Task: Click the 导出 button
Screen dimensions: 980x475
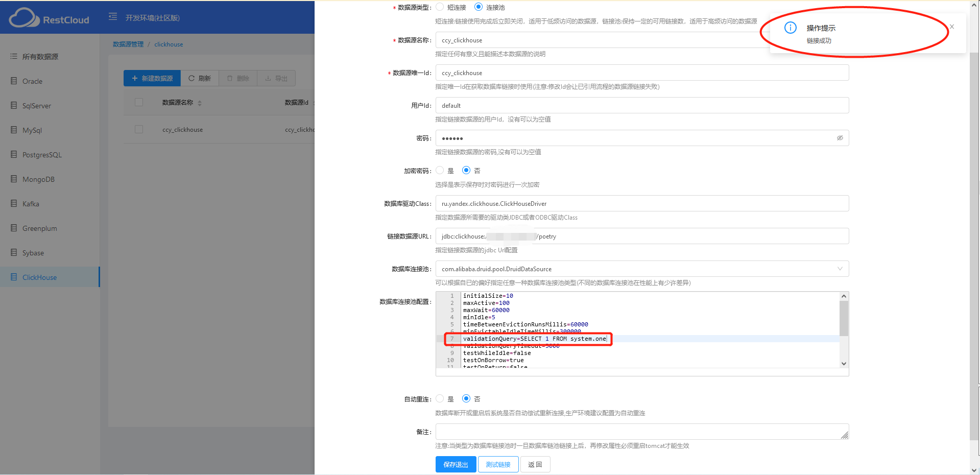Action: (276, 78)
